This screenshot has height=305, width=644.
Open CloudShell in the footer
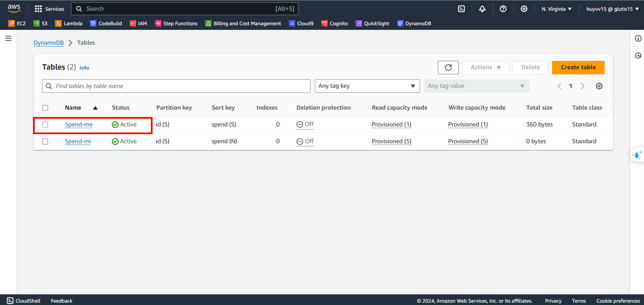coord(24,301)
